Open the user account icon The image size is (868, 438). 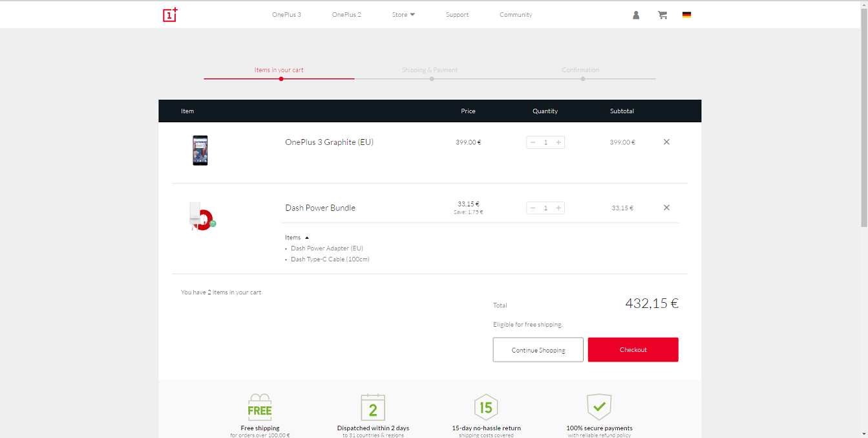[x=636, y=15]
